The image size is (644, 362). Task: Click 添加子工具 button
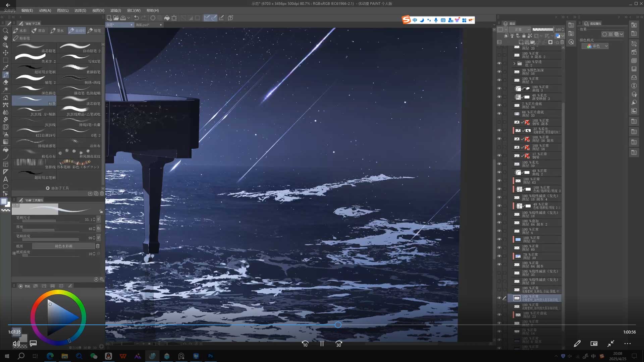click(x=57, y=188)
